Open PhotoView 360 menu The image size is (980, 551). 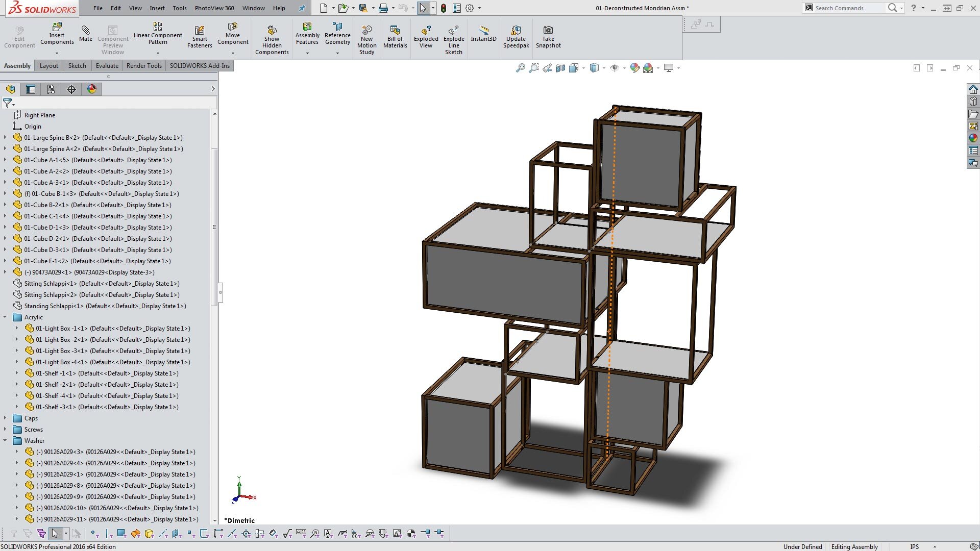214,8
